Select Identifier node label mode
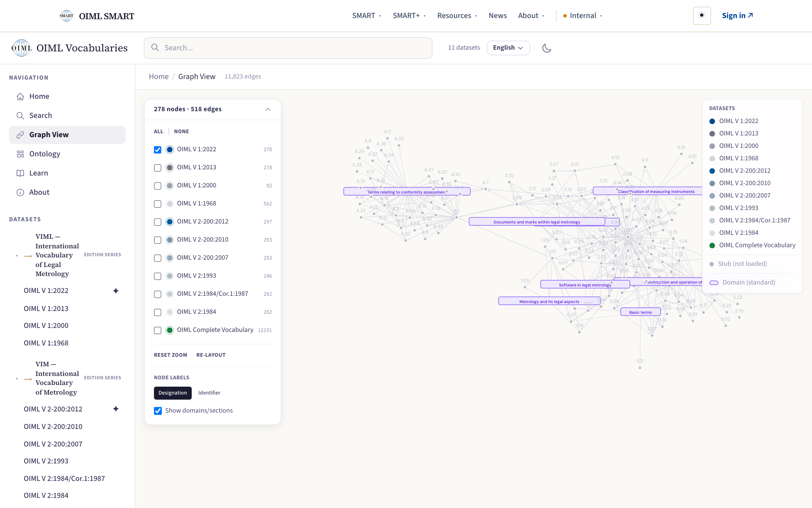This screenshot has width=812, height=508. point(209,393)
